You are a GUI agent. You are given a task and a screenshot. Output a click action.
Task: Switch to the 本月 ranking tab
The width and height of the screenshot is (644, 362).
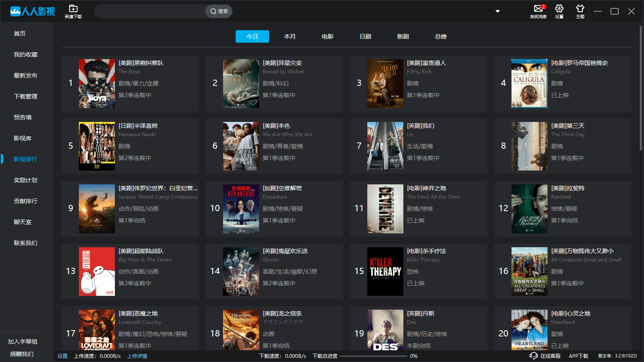(290, 36)
